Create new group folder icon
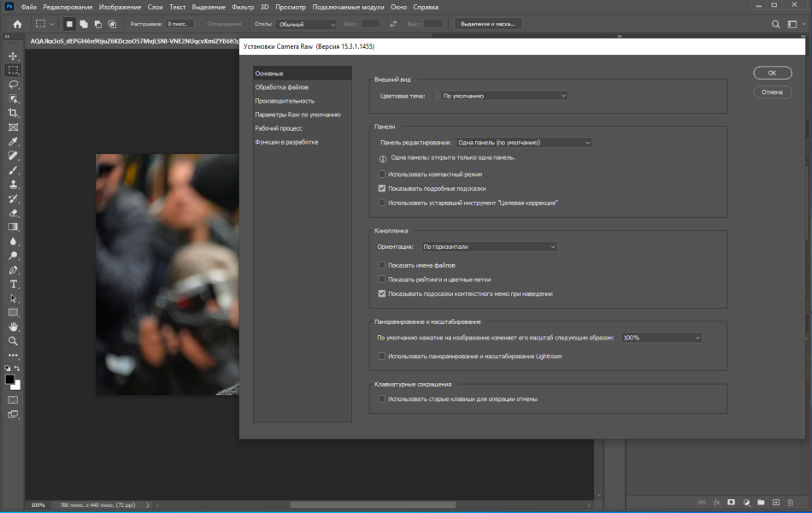The height and width of the screenshot is (513, 812). click(761, 502)
